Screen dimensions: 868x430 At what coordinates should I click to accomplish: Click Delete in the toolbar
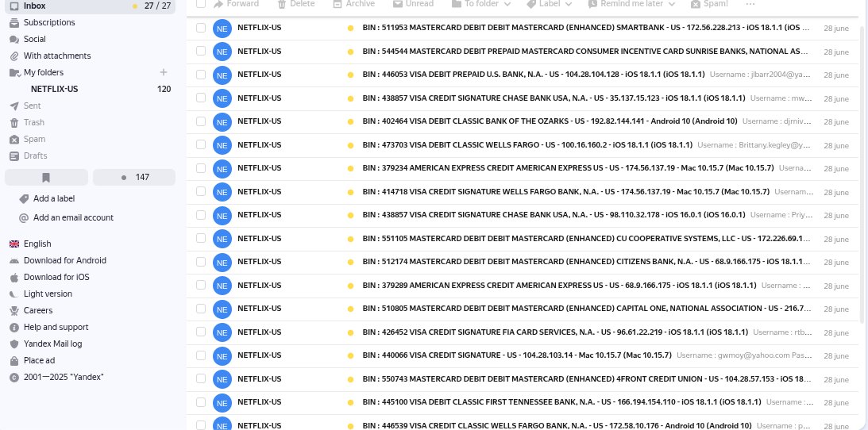(x=296, y=4)
